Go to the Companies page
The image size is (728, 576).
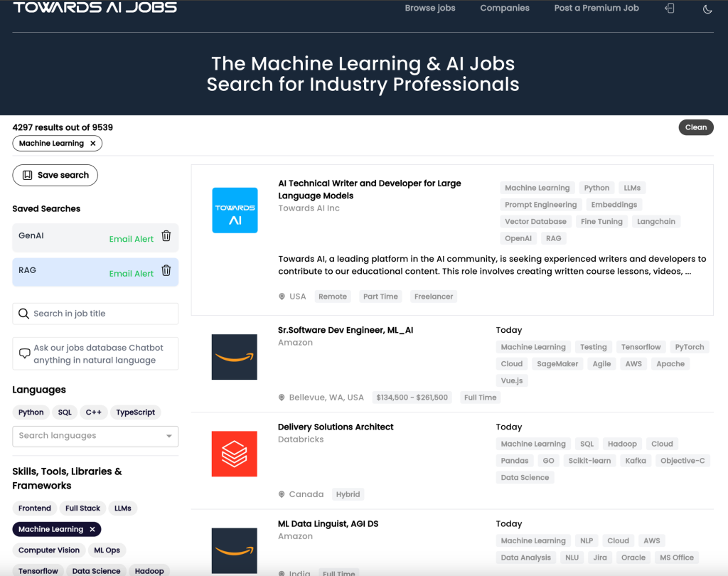(505, 9)
